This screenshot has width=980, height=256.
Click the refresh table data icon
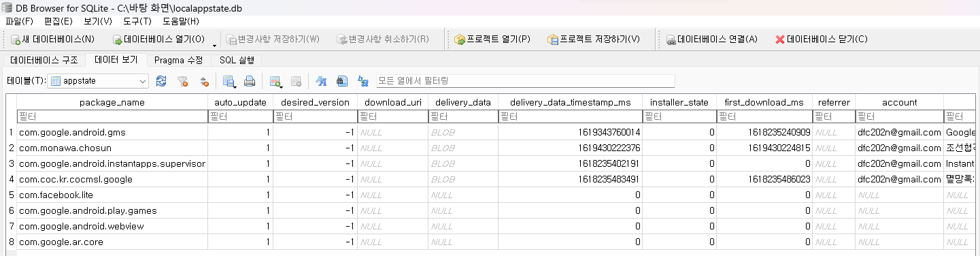[161, 81]
